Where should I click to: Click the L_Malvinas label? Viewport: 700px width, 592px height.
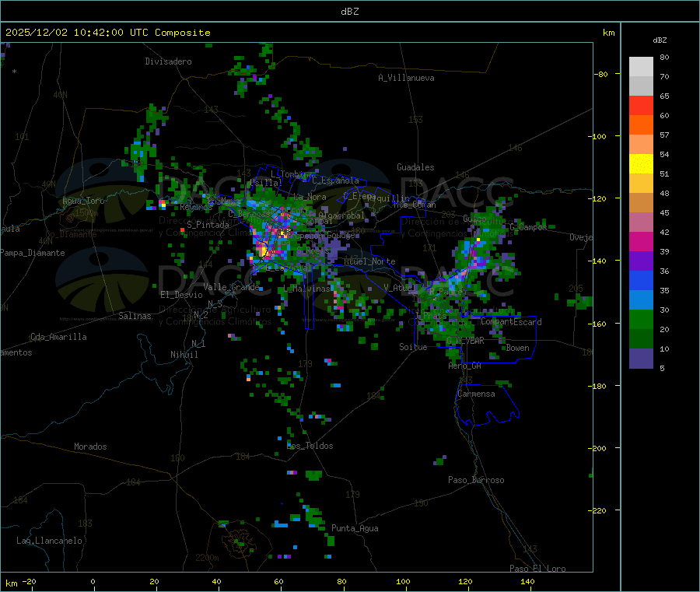306,289
